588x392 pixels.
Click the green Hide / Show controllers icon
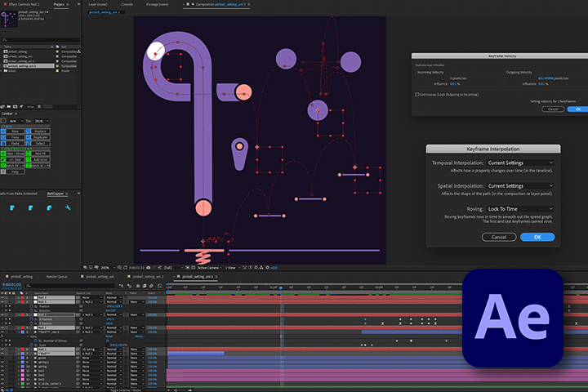click(x=3, y=154)
